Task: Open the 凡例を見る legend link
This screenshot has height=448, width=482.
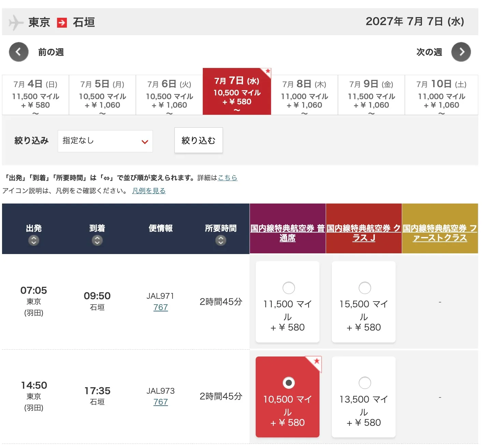Action: coord(149,191)
